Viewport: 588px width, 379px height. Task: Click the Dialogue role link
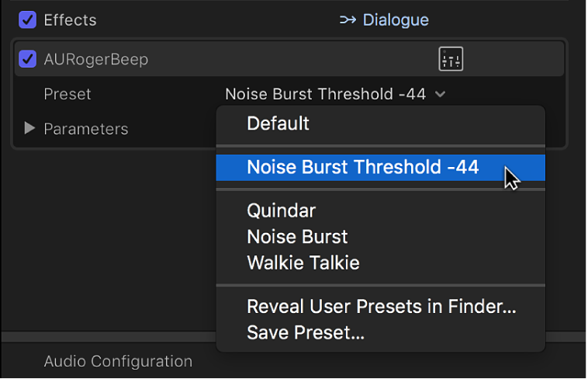click(x=396, y=20)
